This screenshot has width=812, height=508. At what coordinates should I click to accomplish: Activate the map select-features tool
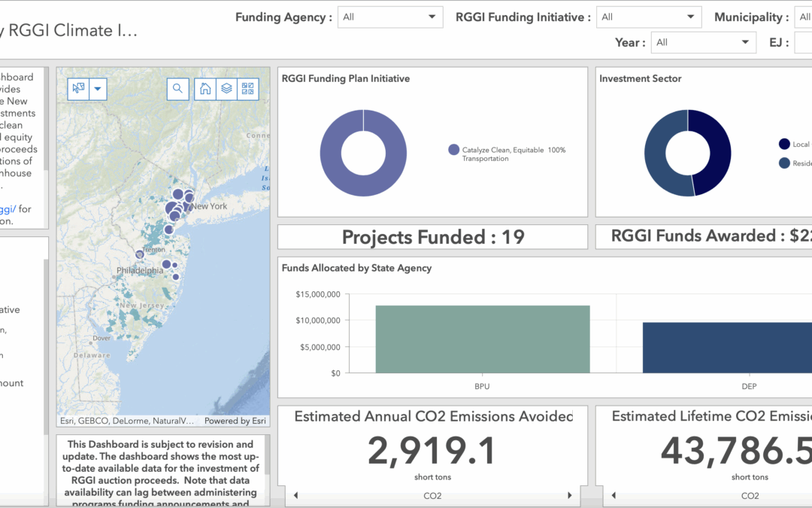click(x=79, y=89)
